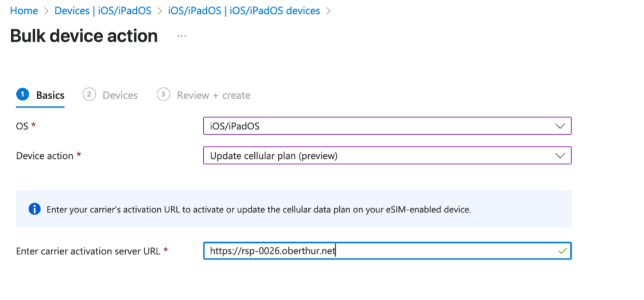Expand the Device action dropdown arrow
The image size is (644, 300).
pos(560,156)
